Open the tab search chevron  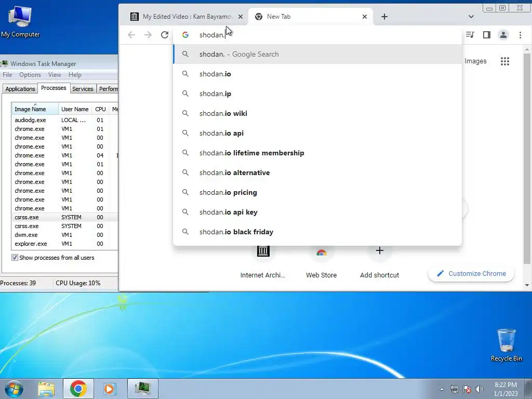pyautogui.click(x=471, y=17)
